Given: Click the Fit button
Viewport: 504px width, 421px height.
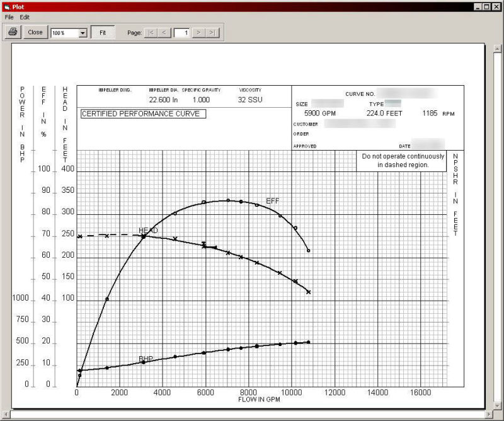Looking at the screenshot, I should pyautogui.click(x=103, y=33).
